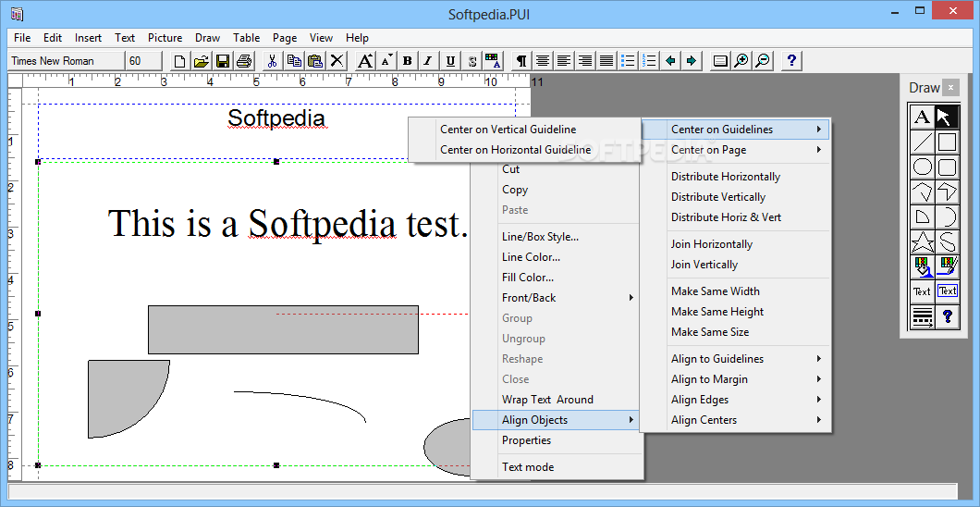The image size is (980, 507).
Task: Click the Print toolbar icon
Action: [x=243, y=61]
